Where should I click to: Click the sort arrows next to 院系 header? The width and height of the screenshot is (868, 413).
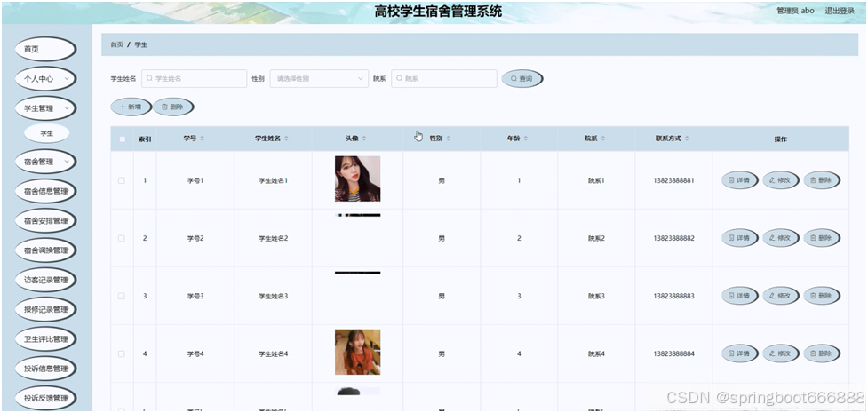603,139
